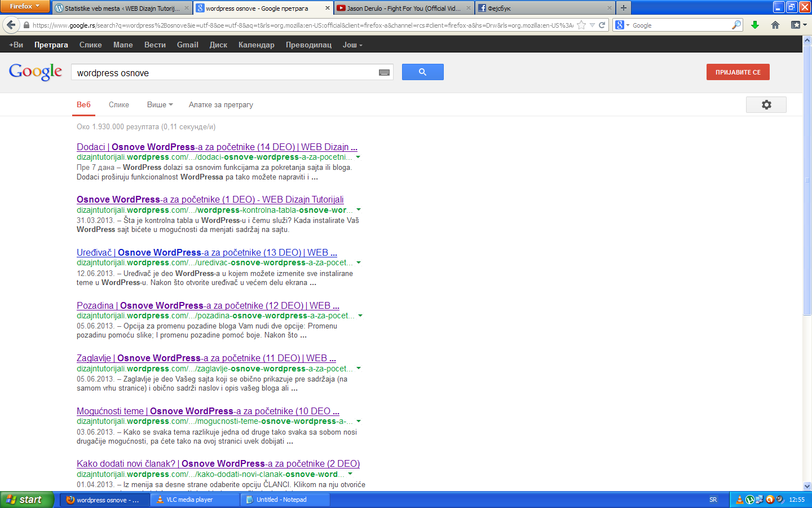The image size is (812, 508).
Task: Open green arrow menu for Kako dodati result
Action: click(x=350, y=474)
